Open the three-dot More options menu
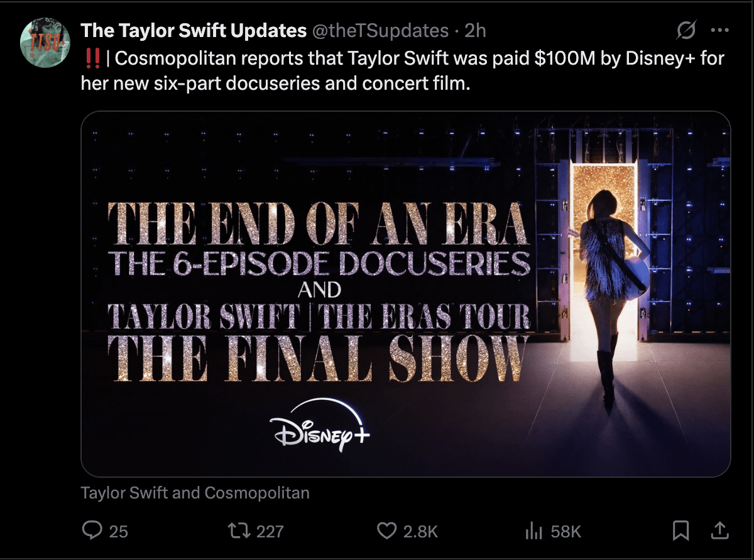 point(719,30)
